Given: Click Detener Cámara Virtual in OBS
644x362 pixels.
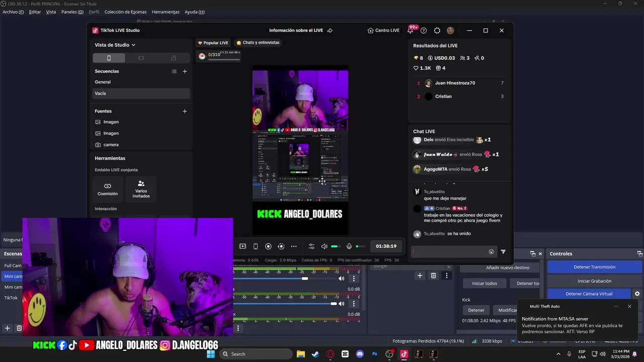Looking at the screenshot, I should pos(589,294).
